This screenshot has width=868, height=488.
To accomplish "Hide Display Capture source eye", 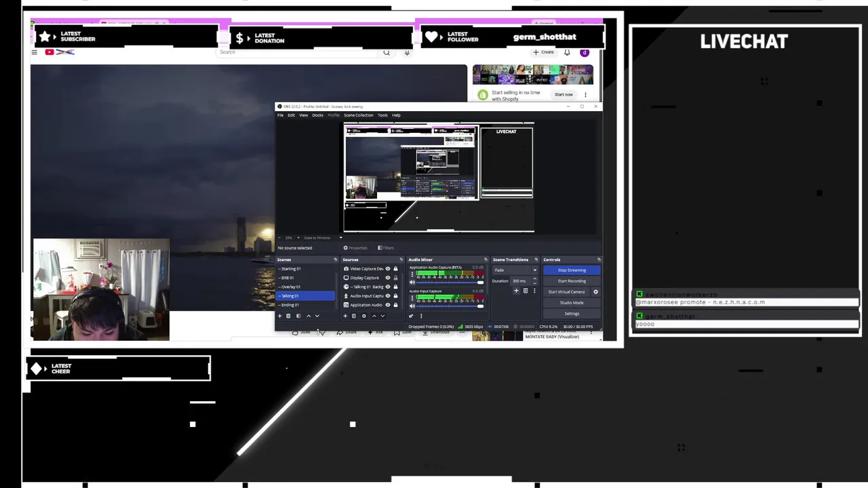I will pyautogui.click(x=388, y=278).
